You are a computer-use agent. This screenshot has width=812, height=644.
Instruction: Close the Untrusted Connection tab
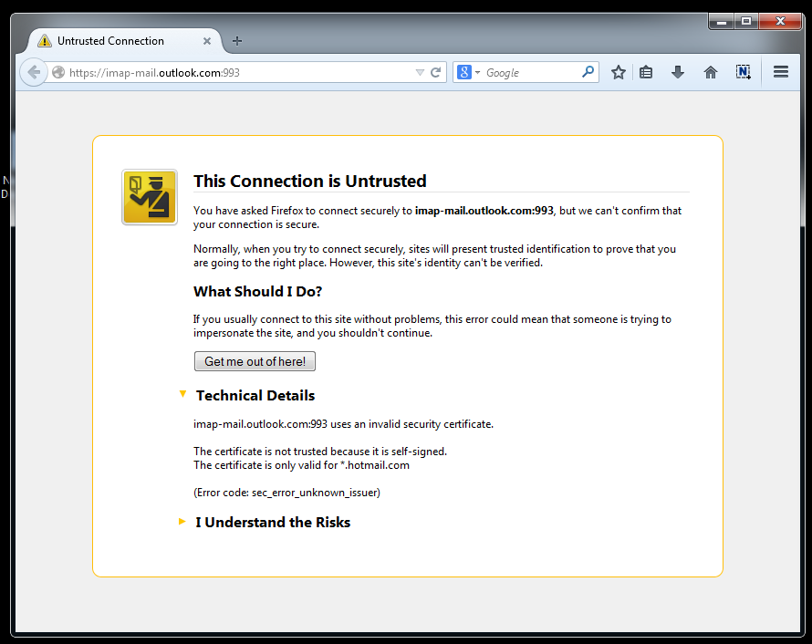point(206,41)
